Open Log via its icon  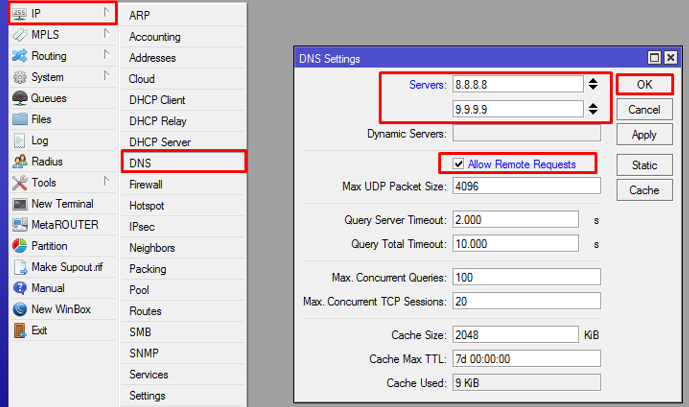coord(20,140)
